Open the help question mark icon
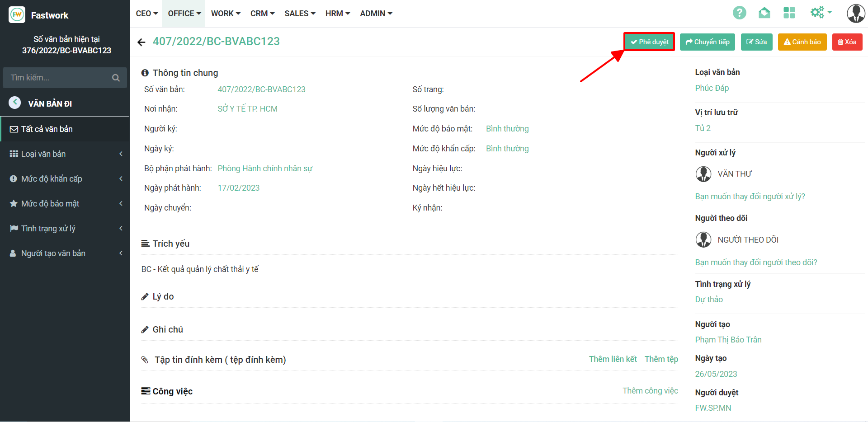The height and width of the screenshot is (422, 868). [x=739, y=13]
